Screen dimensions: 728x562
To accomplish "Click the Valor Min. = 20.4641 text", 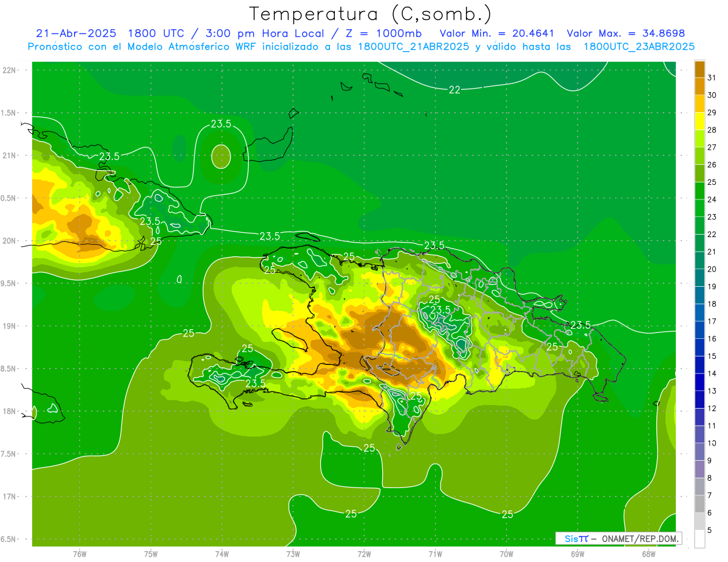I will click(496, 33).
